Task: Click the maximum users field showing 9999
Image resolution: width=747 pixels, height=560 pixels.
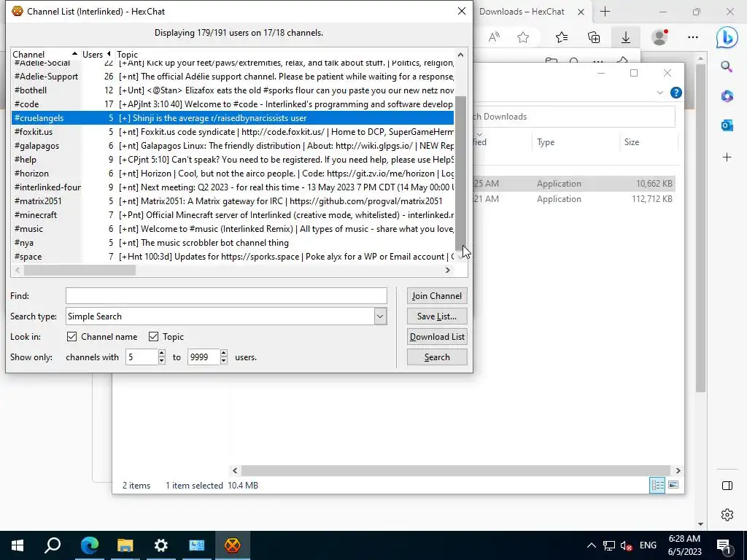Action: (x=204, y=357)
